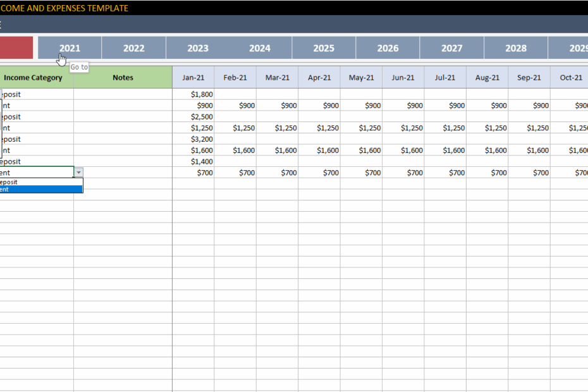Open the 2027 year view

451,47
